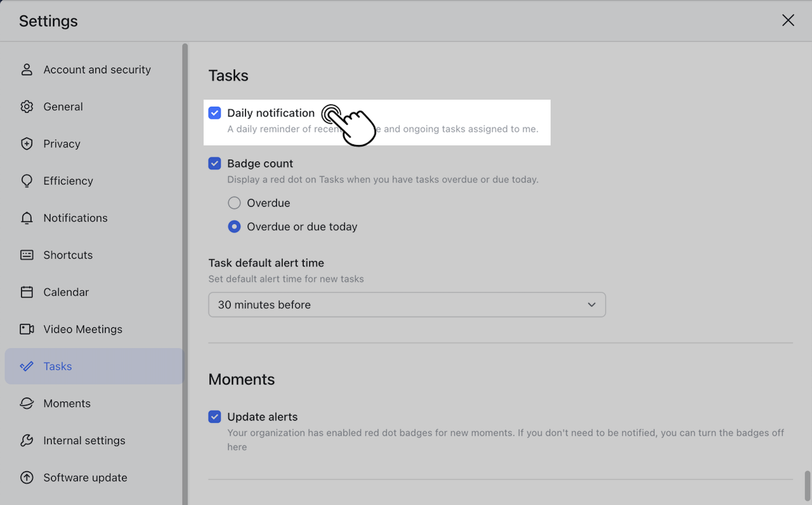Image resolution: width=812 pixels, height=505 pixels.
Task: Uncheck Update alerts under Moments
Action: pos(215,417)
